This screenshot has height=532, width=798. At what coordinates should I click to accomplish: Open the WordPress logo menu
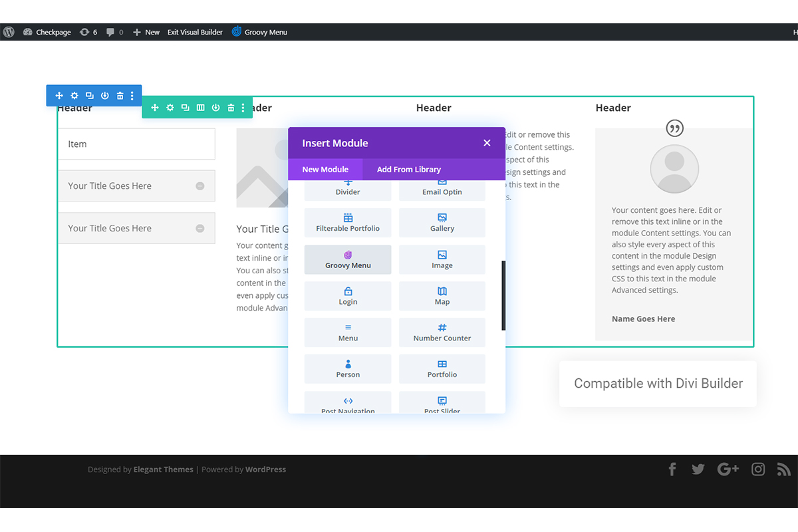click(x=9, y=32)
